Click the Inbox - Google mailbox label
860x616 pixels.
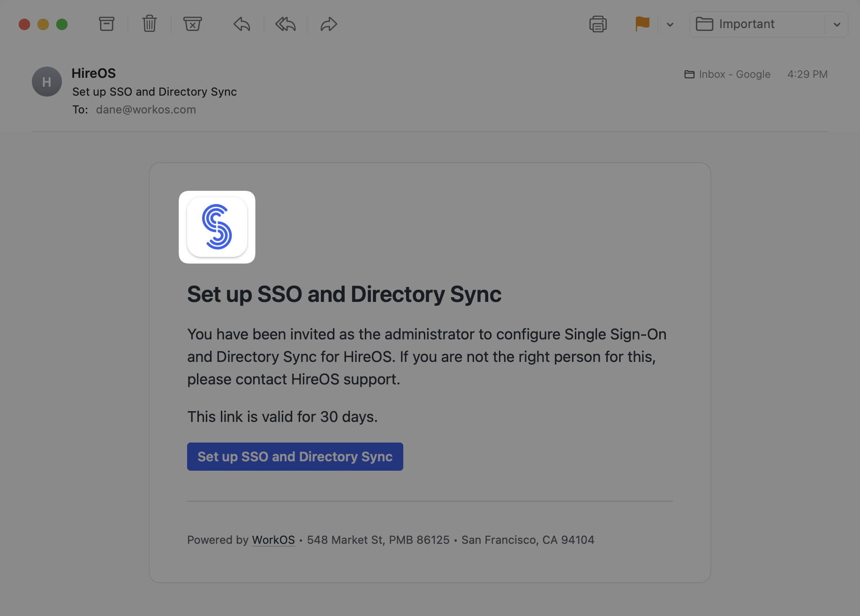click(727, 74)
